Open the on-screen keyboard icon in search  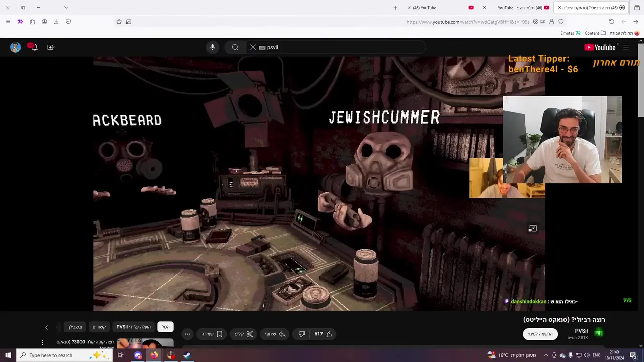pyautogui.click(x=262, y=47)
